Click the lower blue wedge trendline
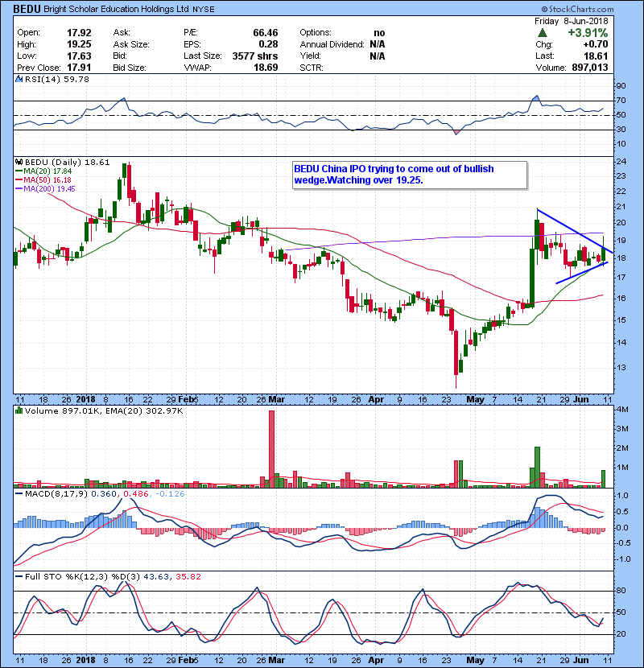This screenshot has height=668, width=644. tap(582, 273)
